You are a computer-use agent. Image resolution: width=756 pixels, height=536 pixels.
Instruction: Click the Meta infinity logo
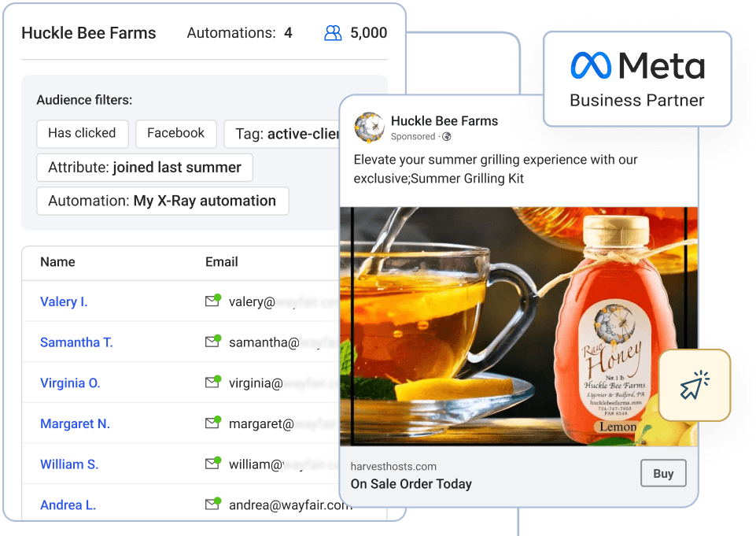pyautogui.click(x=591, y=65)
